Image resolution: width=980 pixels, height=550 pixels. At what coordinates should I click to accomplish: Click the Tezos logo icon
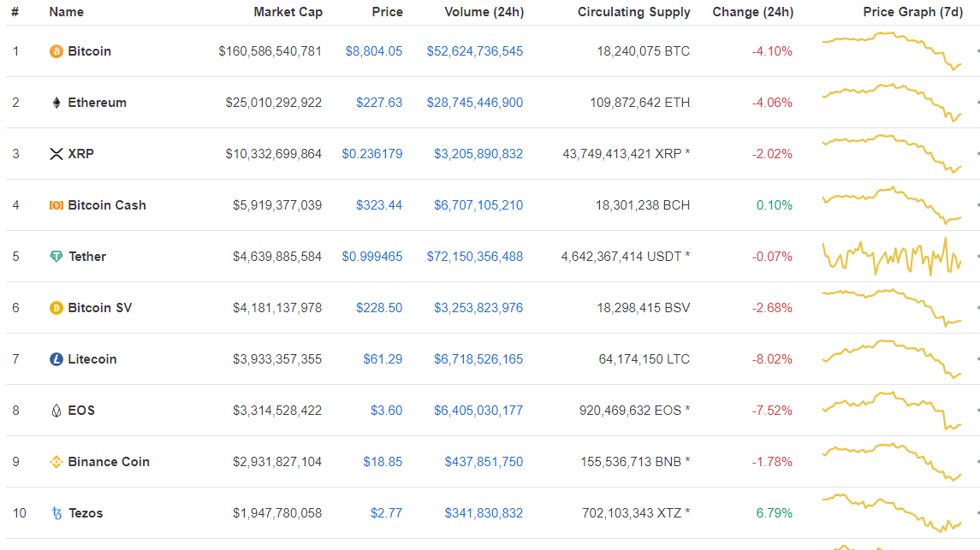(56, 513)
